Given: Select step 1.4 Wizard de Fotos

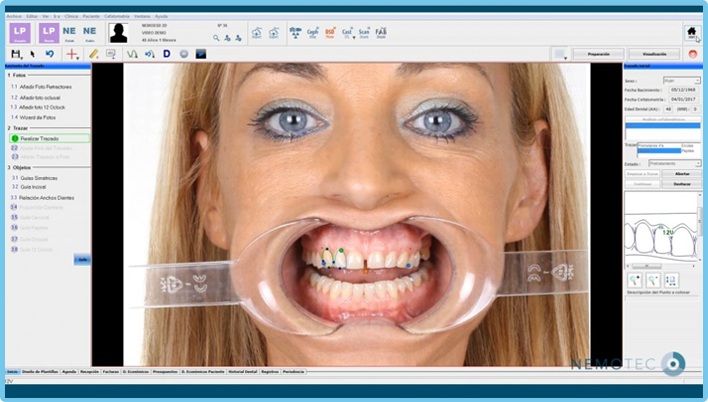Looking at the screenshot, I should (33, 117).
